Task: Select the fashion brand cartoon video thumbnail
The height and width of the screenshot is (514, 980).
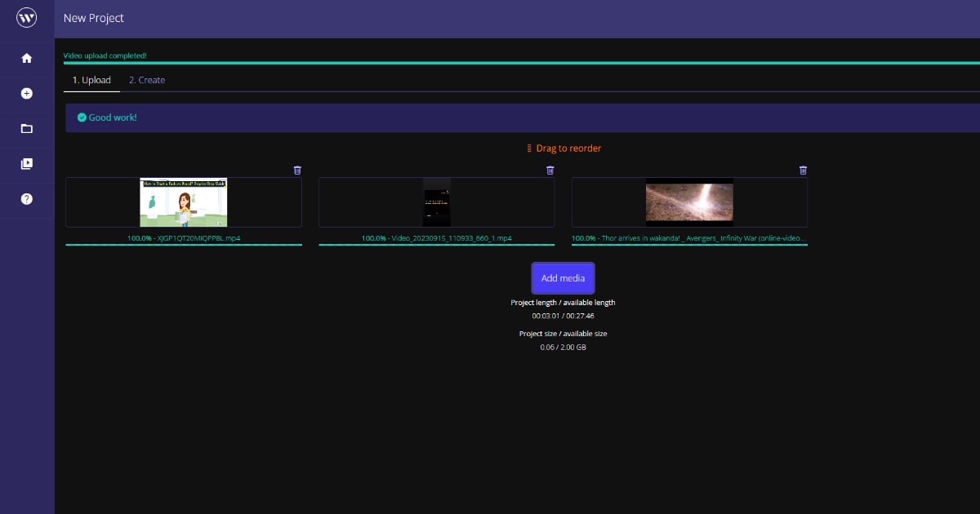Action: click(x=184, y=202)
